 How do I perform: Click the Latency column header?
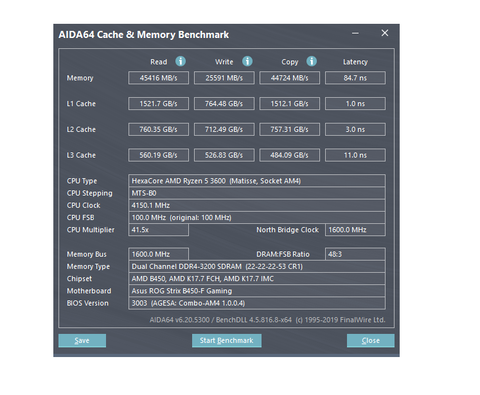point(355,62)
